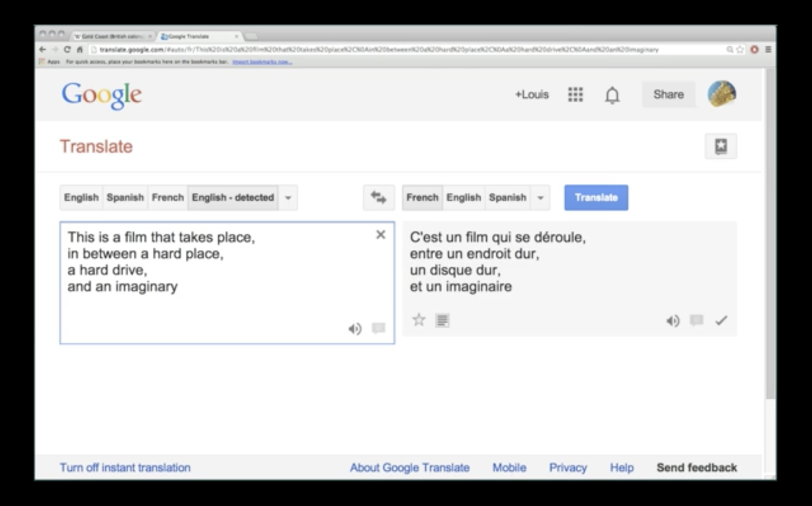Swap source and target languages
Image resolution: width=812 pixels, height=506 pixels.
[x=378, y=197]
